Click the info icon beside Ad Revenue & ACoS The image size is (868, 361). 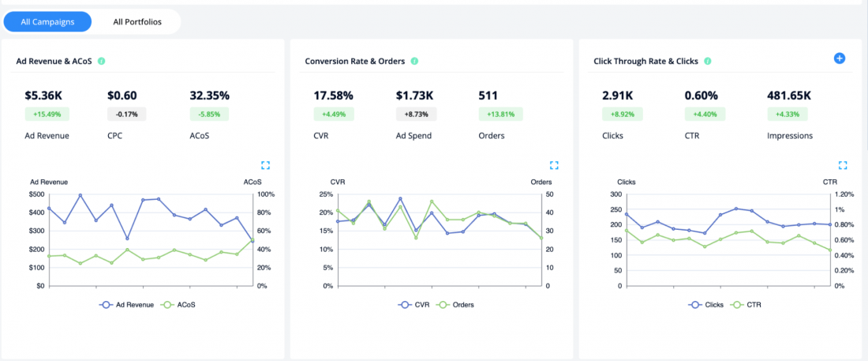102,61
